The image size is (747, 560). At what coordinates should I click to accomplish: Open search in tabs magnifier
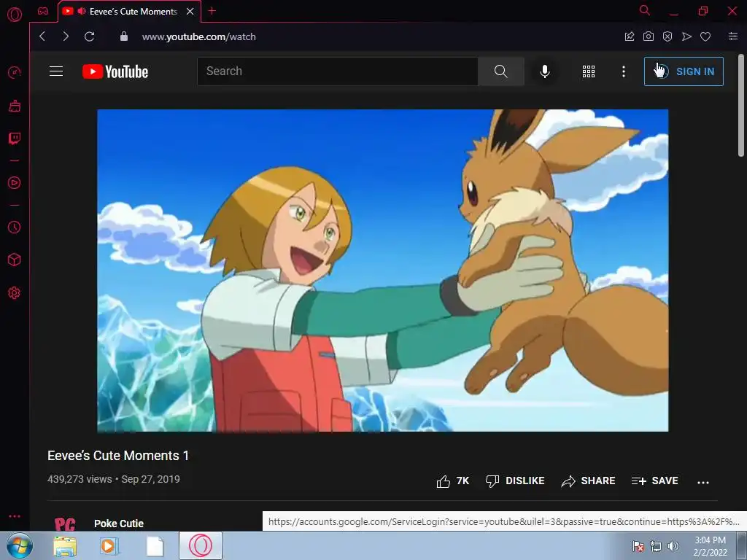click(x=645, y=10)
